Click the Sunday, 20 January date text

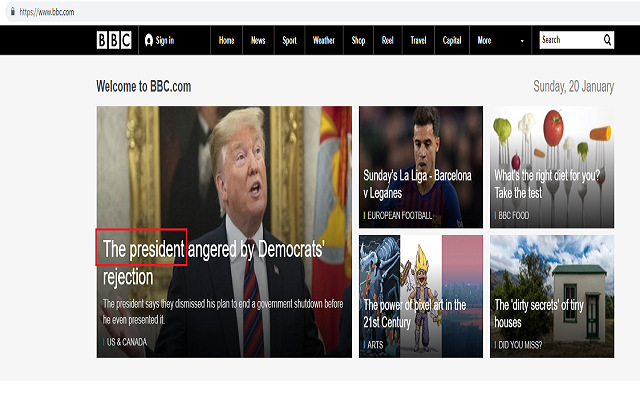573,87
